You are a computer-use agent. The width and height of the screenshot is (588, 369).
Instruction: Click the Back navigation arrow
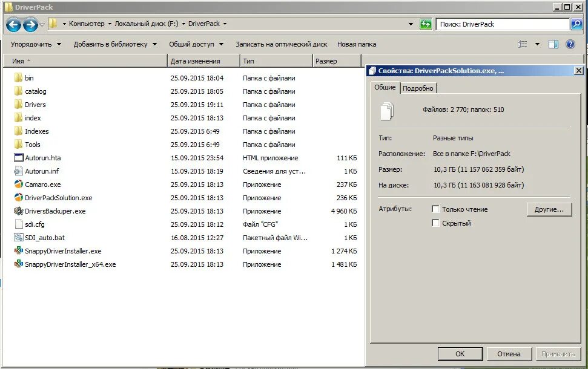coord(13,25)
